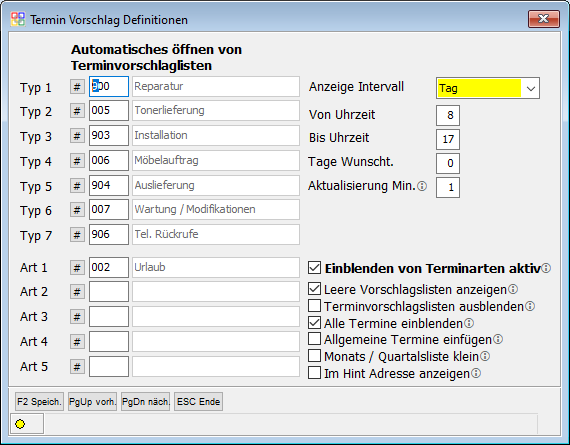This screenshot has width=570, height=445.
Task: Click the PgDn näch. button
Action: (x=145, y=402)
